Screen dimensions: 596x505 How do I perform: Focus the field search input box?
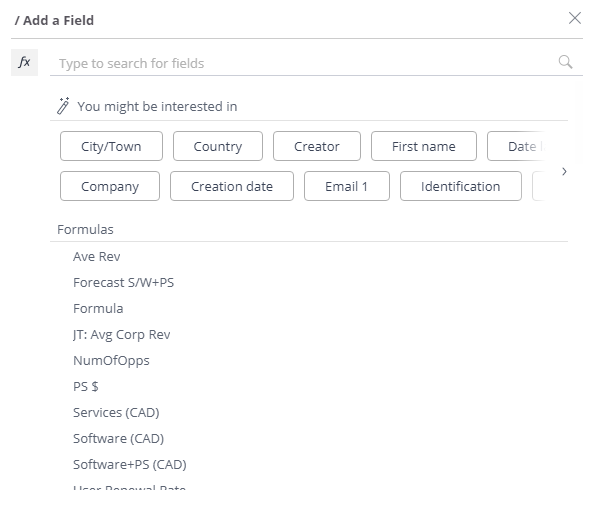(306, 63)
